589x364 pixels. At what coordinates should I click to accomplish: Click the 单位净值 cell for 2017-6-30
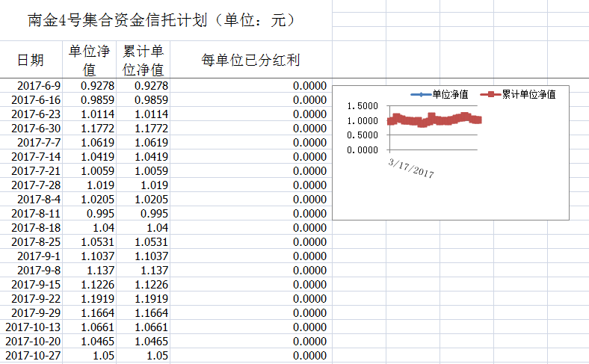point(89,129)
